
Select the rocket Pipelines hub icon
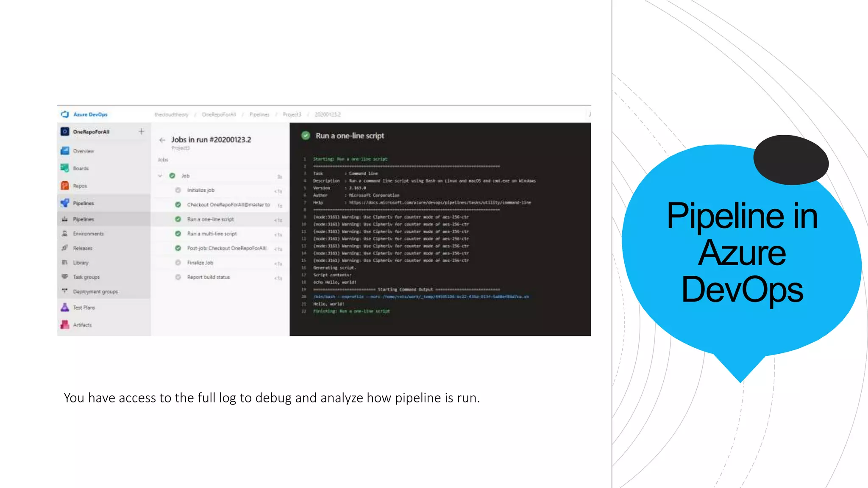[65, 203]
